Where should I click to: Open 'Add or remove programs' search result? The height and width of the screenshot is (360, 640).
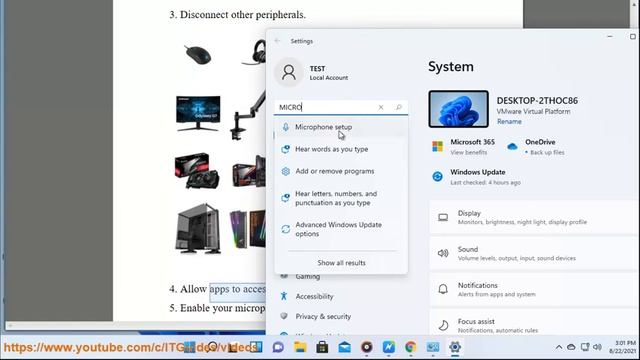[341, 171]
